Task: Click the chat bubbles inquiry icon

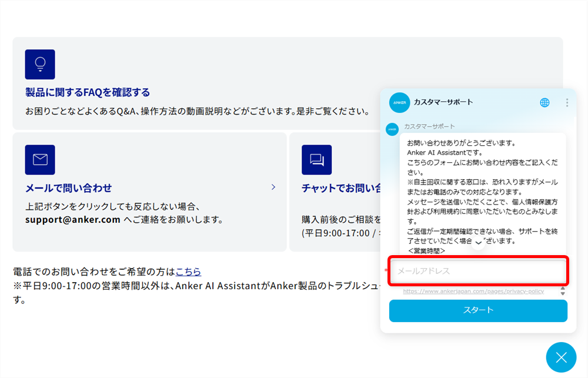Action: (316, 160)
